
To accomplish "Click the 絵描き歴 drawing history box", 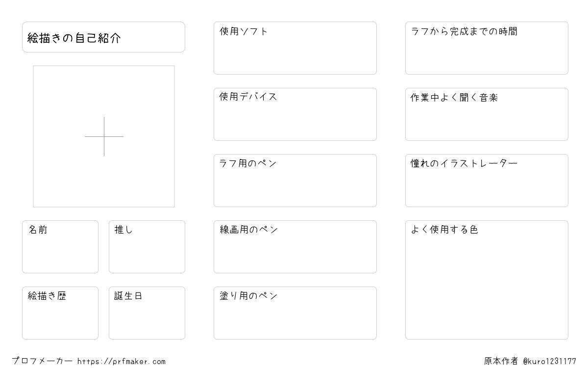I will (x=60, y=313).
